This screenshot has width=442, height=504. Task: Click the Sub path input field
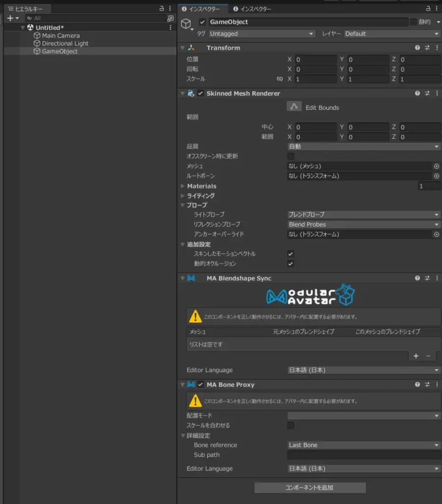(x=364, y=455)
